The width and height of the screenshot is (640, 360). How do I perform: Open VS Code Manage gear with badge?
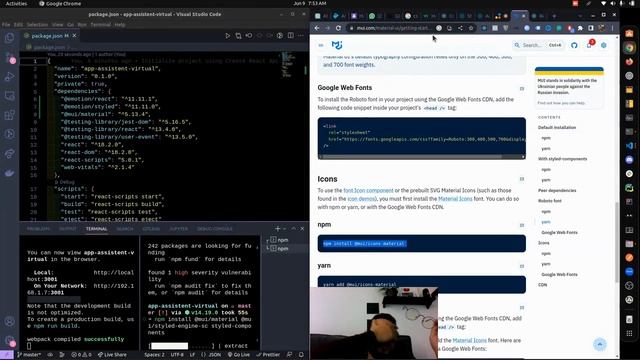pyautogui.click(x=9, y=340)
